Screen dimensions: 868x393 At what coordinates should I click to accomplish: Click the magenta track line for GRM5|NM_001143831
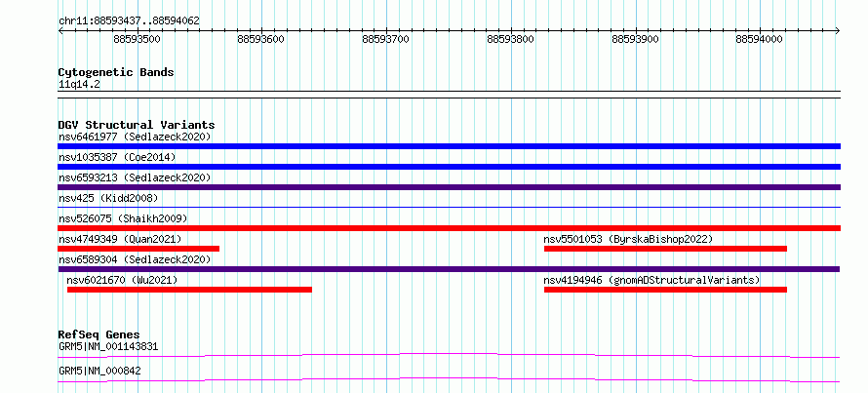coord(449,355)
